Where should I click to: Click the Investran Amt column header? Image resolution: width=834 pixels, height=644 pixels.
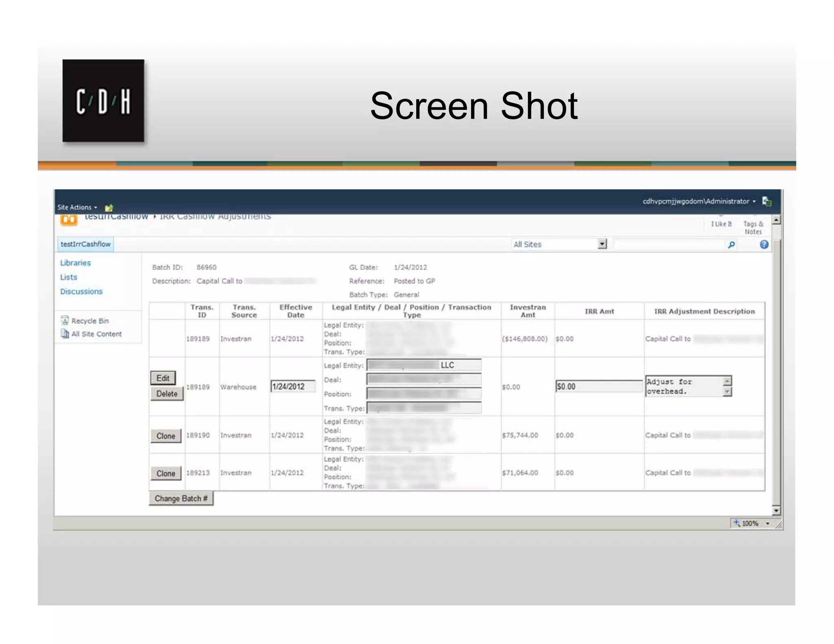(528, 311)
